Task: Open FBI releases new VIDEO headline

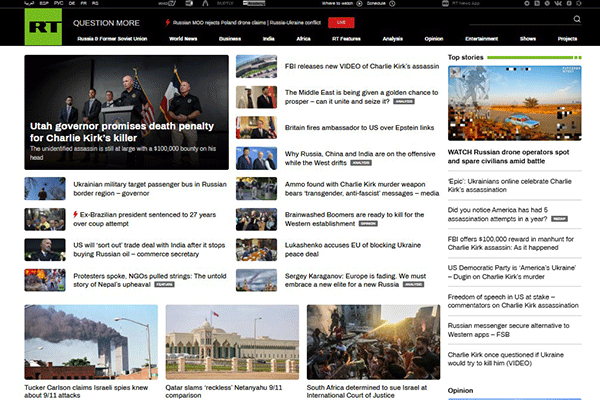Action: pos(362,66)
